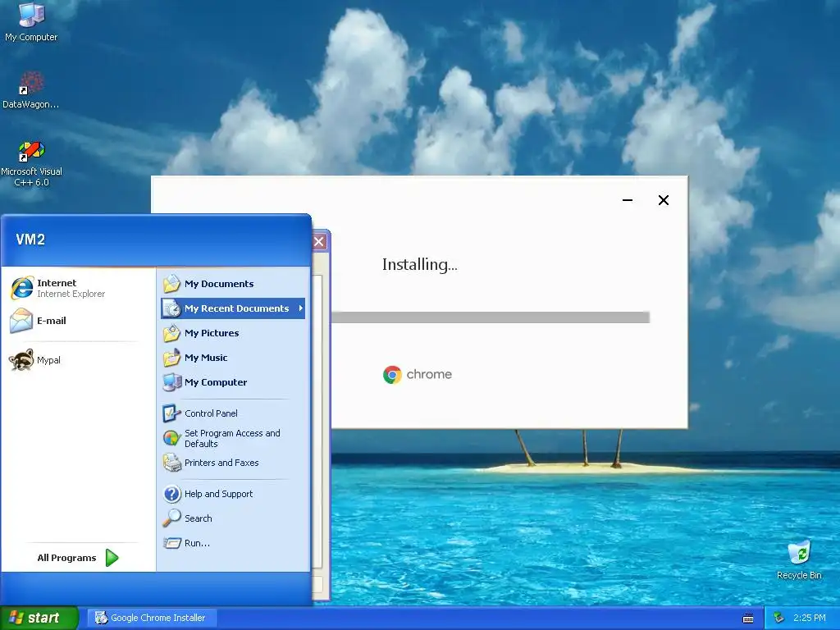Click the Control Panel icon
Viewport: 840px width, 630px height.
tap(172, 413)
